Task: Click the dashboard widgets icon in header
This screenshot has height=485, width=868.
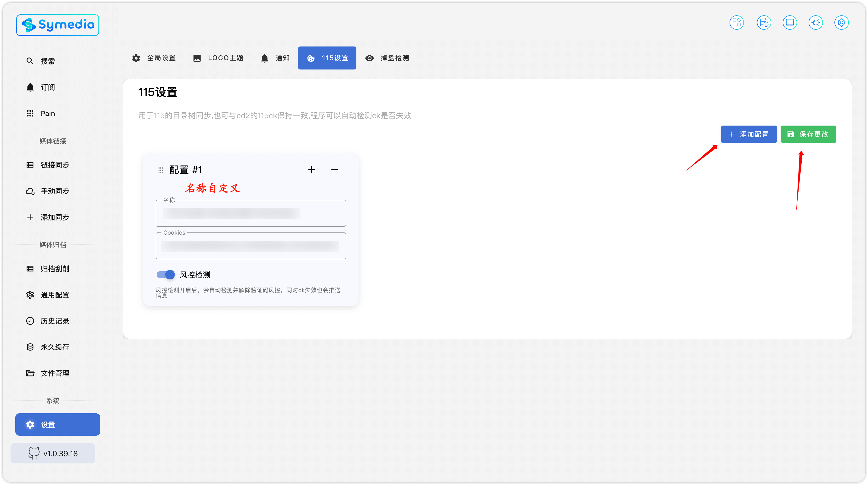Action: [736, 23]
